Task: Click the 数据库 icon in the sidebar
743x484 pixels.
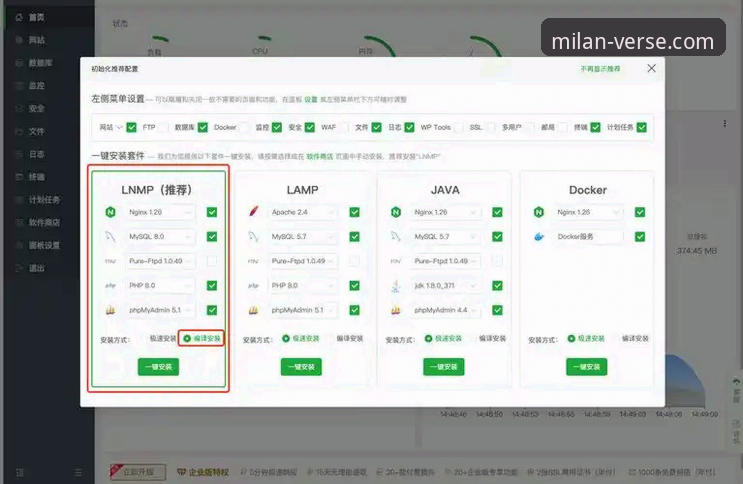Action: 19,63
